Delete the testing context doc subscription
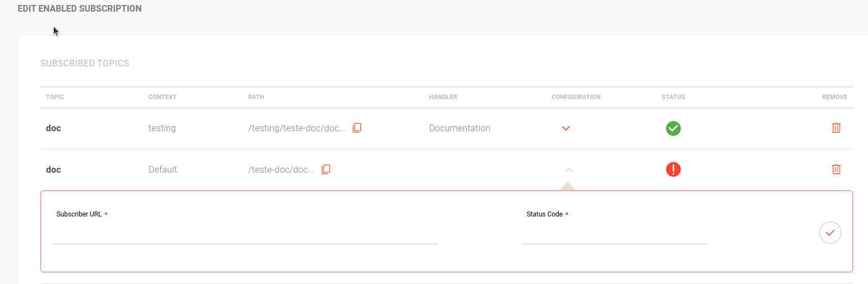The image size is (868, 284). [x=836, y=128]
